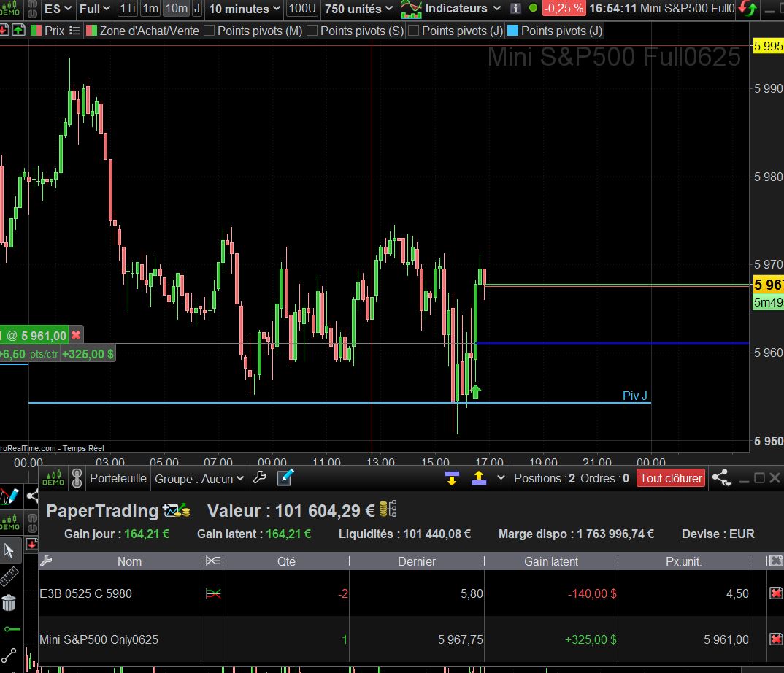Click the drawing pencil chart icon
Viewport: 784px width, 673px height.
[9, 496]
